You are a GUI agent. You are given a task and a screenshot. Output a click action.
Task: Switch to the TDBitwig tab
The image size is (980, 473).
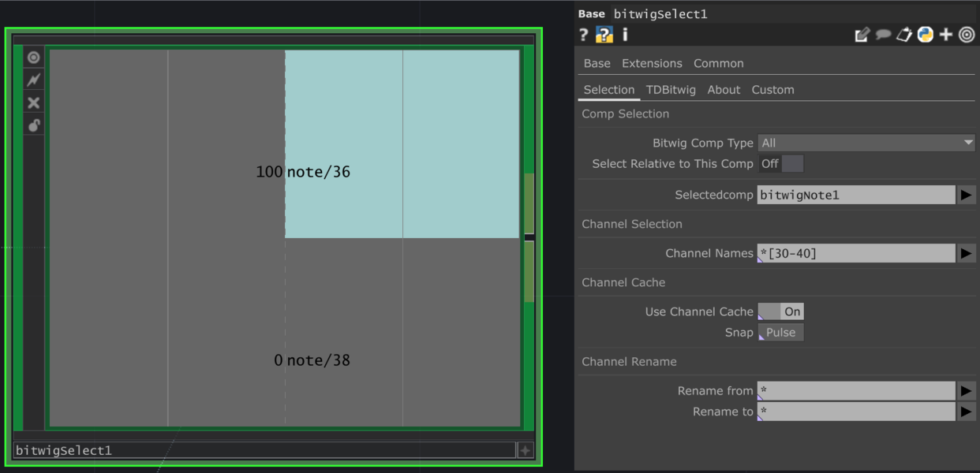click(x=671, y=89)
